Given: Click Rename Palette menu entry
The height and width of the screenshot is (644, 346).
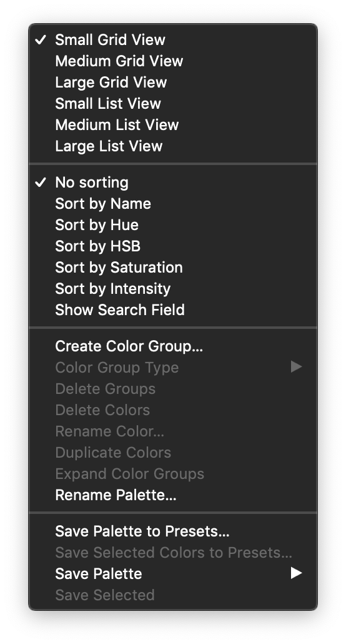Looking at the screenshot, I should [173, 495].
